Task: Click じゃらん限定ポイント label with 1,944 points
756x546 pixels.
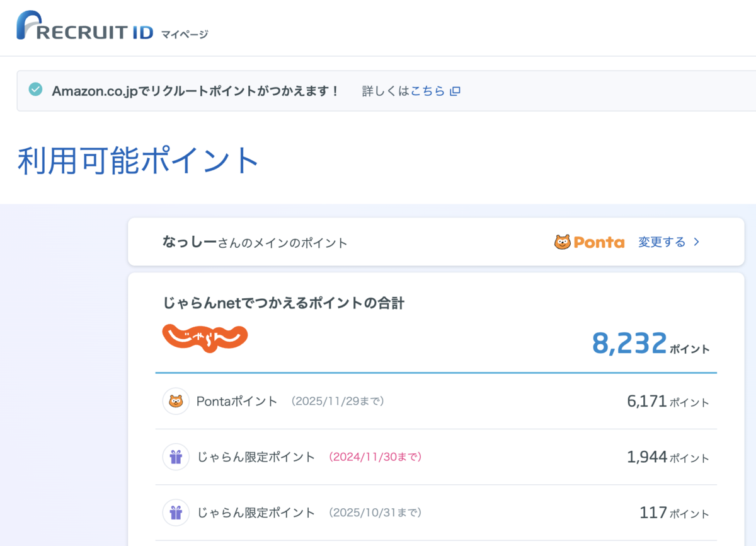Action: tap(256, 457)
